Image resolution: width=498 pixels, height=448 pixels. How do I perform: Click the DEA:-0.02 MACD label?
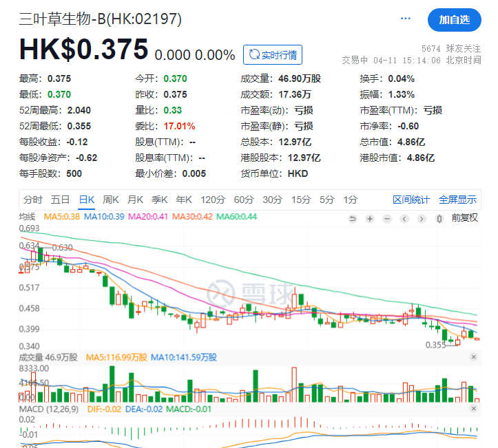click(144, 409)
